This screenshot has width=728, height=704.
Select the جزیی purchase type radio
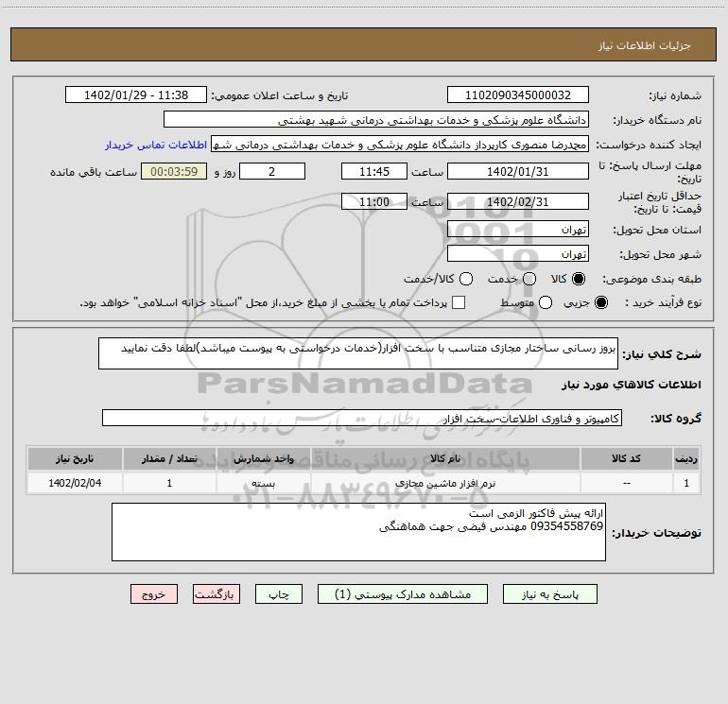tap(600, 302)
